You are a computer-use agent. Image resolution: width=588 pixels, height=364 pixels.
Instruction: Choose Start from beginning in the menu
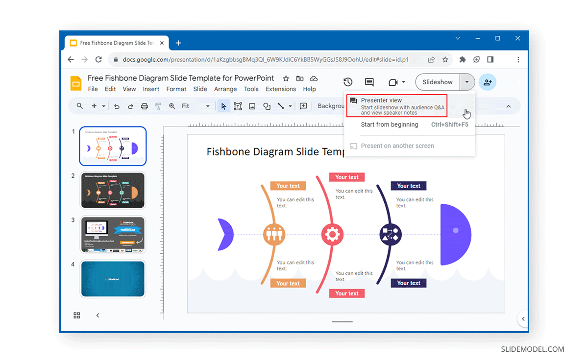[390, 124]
